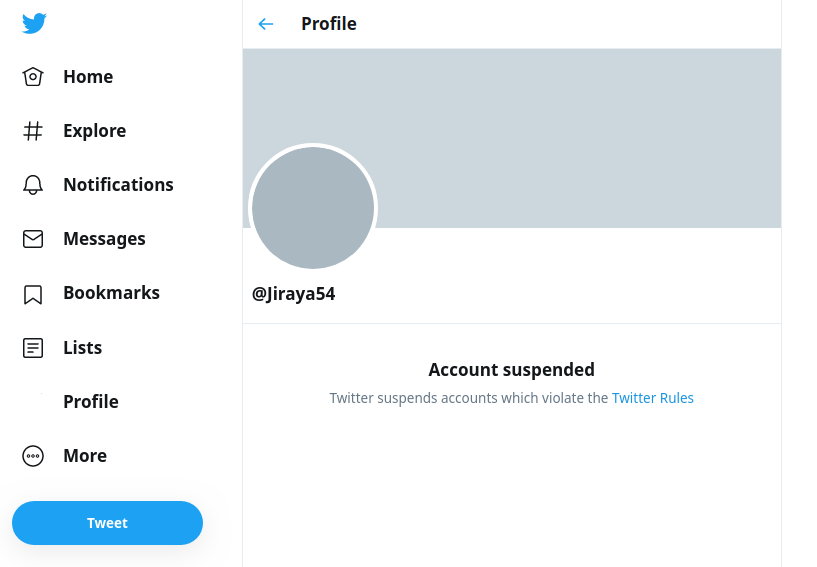Click the gray profile avatar placeholder

point(313,207)
